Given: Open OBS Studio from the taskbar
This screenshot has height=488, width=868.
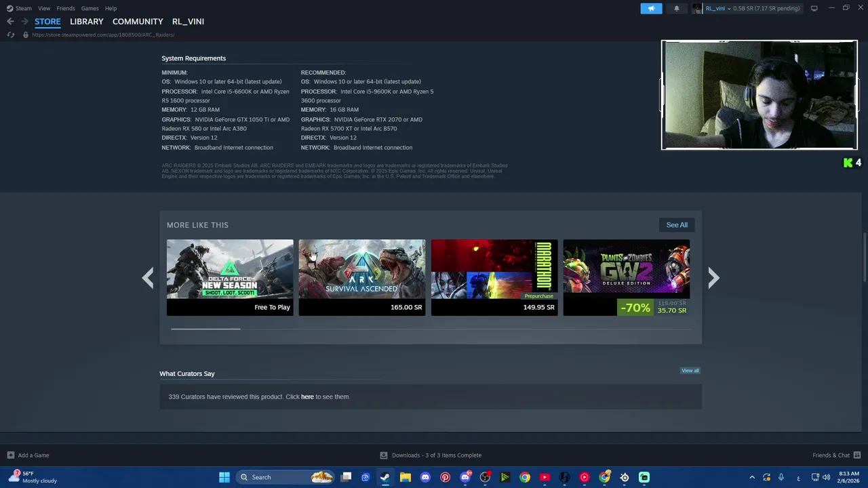Looking at the screenshot, I should (485, 477).
